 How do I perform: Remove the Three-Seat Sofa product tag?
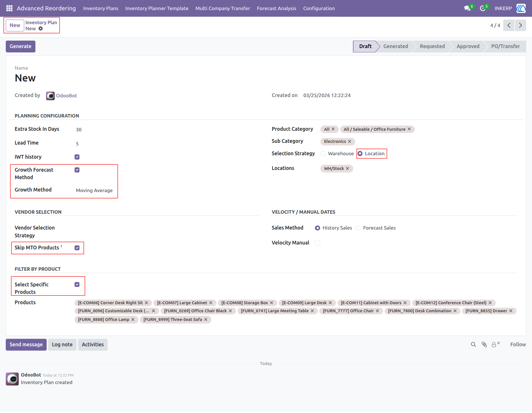206,319
